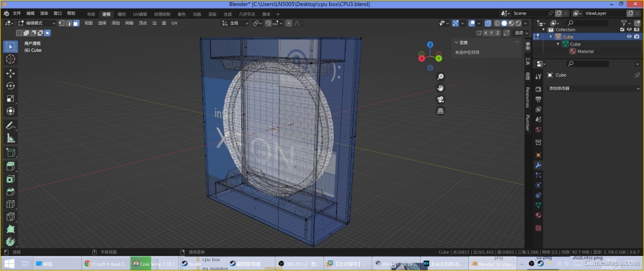Click the Y axis on navigation gizmo
644x271 pixels.
click(x=439, y=58)
